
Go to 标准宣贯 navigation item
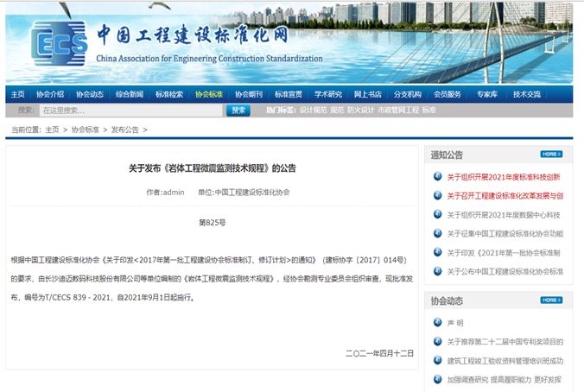(289, 95)
